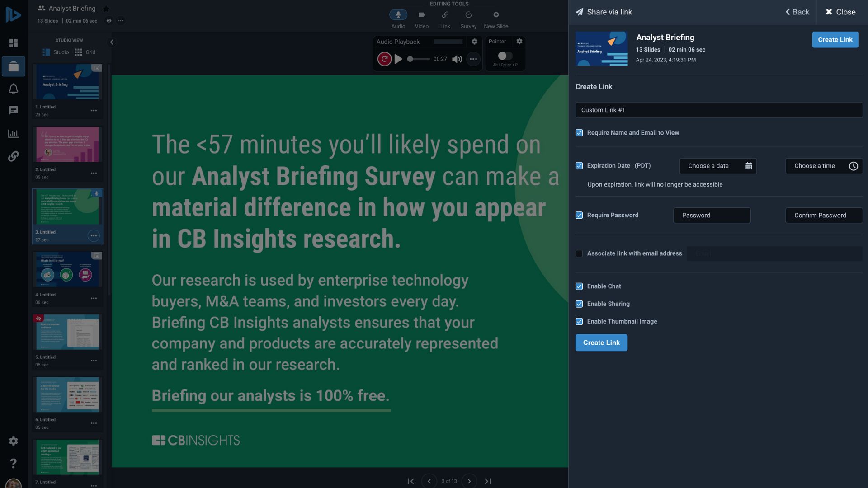This screenshot has height=488, width=868.
Task: Uncheck the Require Password checkbox
Action: [x=579, y=215]
